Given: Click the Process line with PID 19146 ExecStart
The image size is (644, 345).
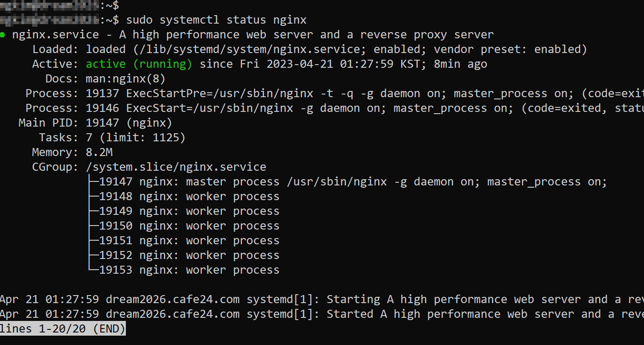Looking at the screenshot, I should (x=335, y=108).
